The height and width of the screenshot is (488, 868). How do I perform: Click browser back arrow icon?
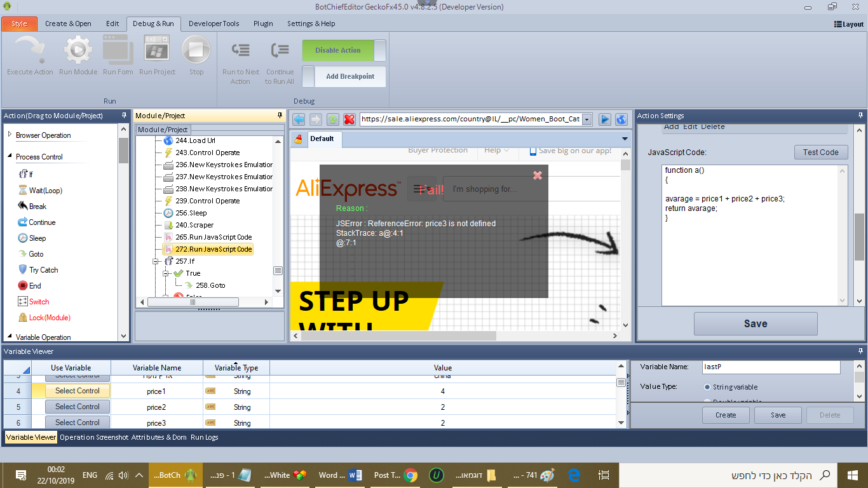299,119
